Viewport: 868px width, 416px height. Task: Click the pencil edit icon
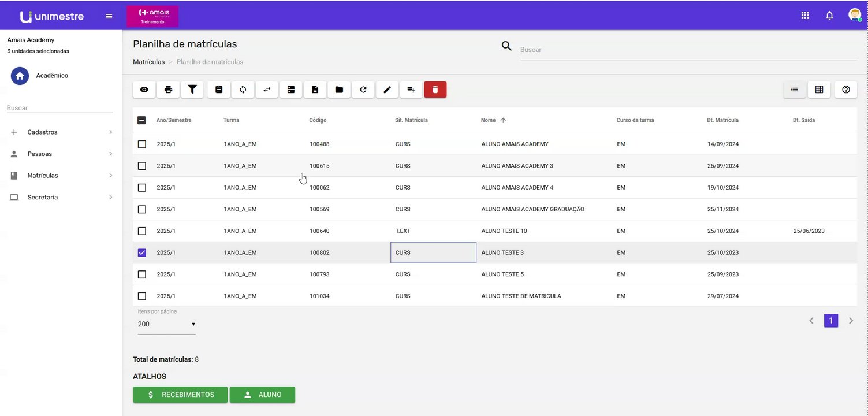pyautogui.click(x=387, y=90)
